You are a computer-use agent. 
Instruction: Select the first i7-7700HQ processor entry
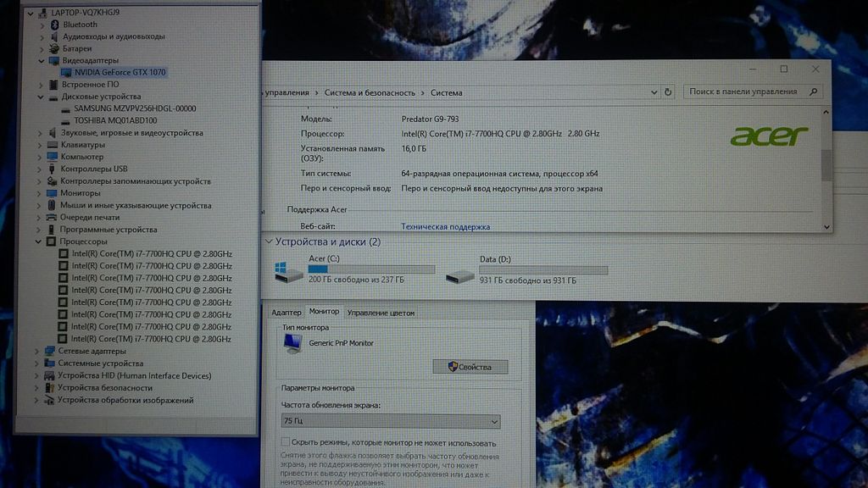point(152,254)
